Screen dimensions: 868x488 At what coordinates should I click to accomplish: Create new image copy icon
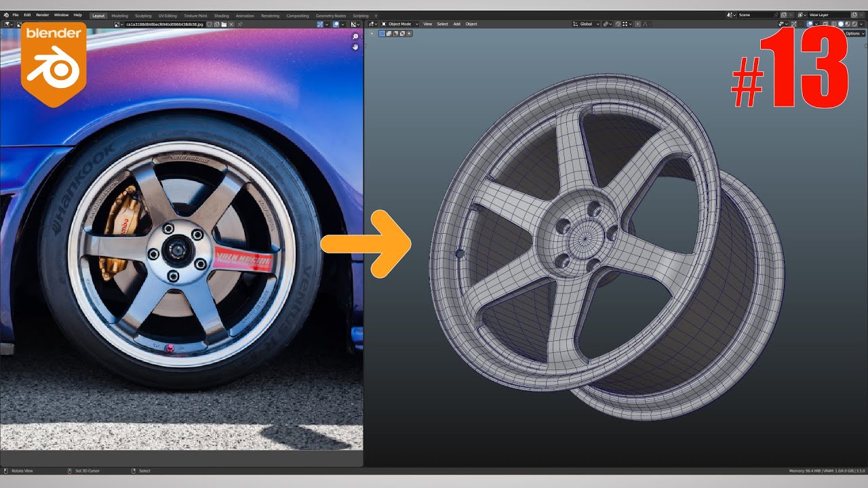pyautogui.click(x=217, y=24)
